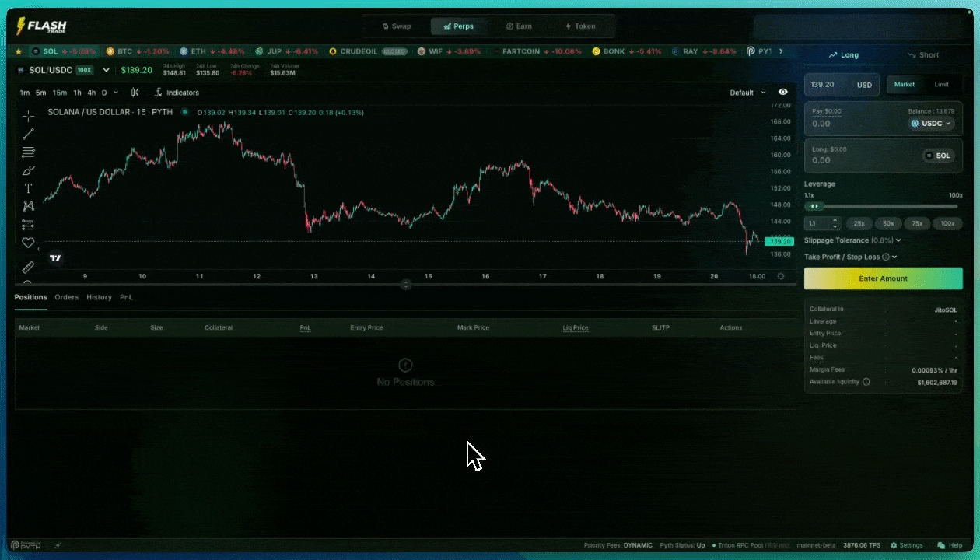980x560 pixels.
Task: Pick the brush drawing tool
Action: point(28,170)
